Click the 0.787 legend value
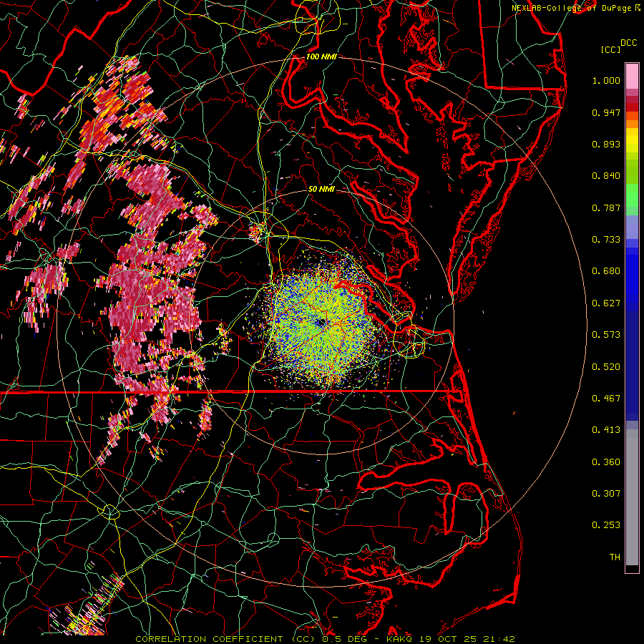644x644 pixels. click(606, 208)
